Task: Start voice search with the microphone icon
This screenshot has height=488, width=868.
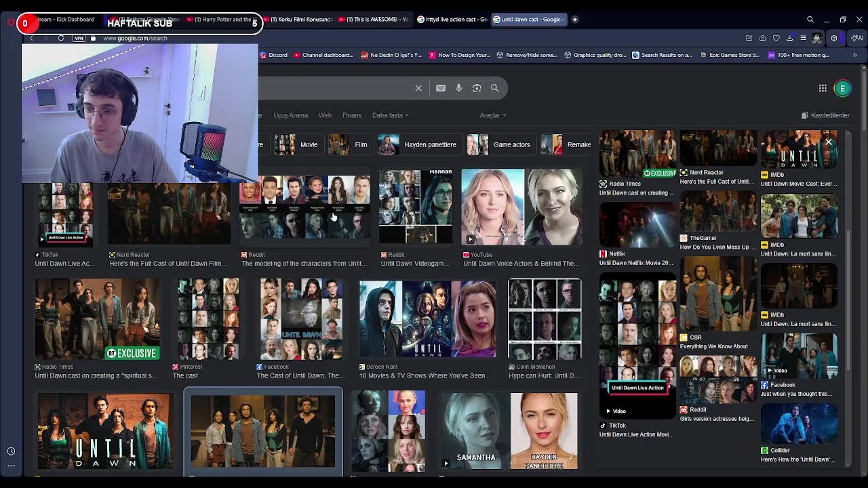Action: (x=459, y=88)
